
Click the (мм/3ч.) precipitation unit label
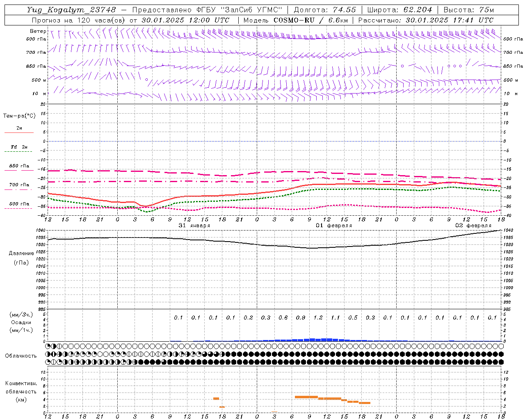coord(21,315)
